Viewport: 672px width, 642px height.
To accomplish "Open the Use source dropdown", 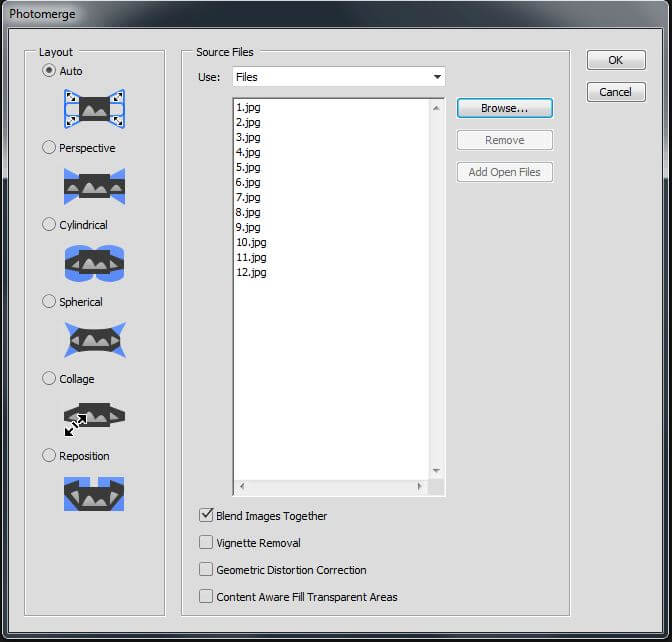I will click(338, 77).
